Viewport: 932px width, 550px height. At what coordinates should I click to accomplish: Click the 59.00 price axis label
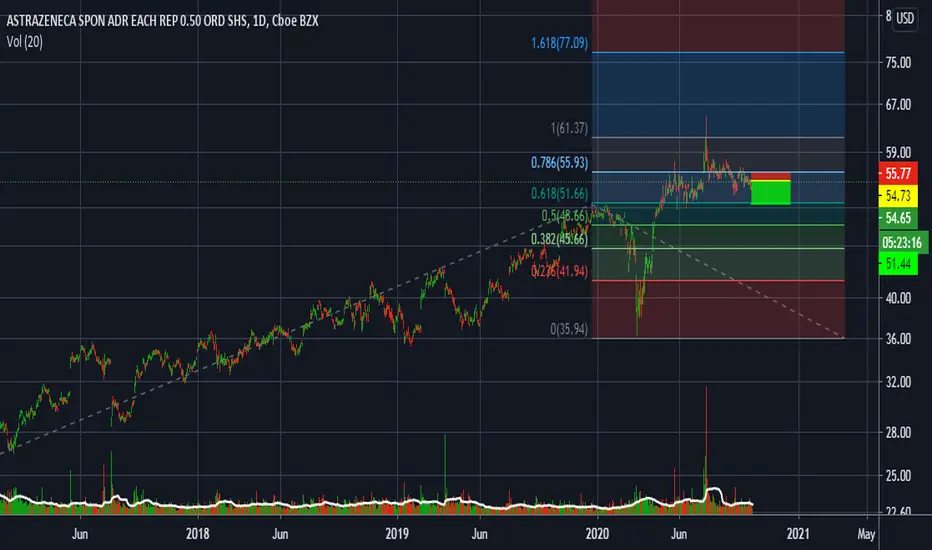point(898,153)
